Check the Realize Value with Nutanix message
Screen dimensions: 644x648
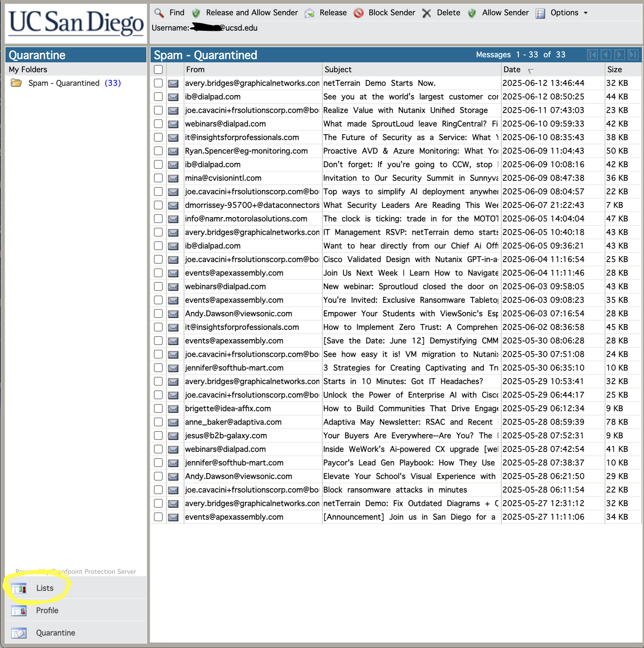click(158, 110)
